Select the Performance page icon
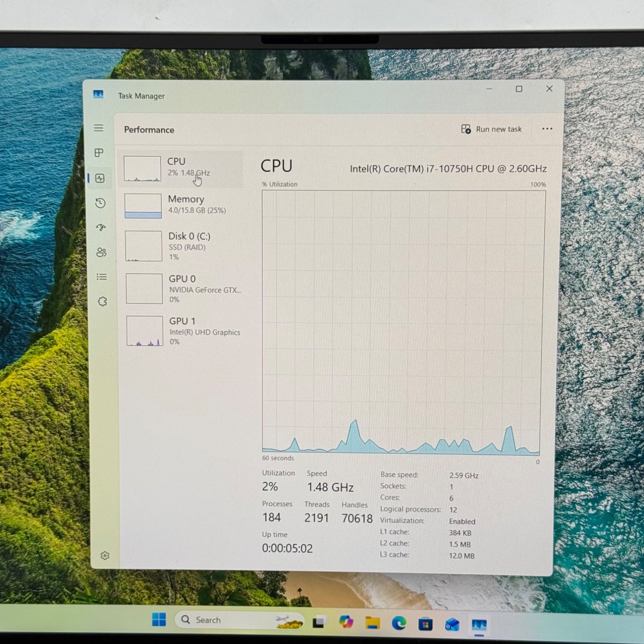This screenshot has width=644, height=644. (100, 178)
